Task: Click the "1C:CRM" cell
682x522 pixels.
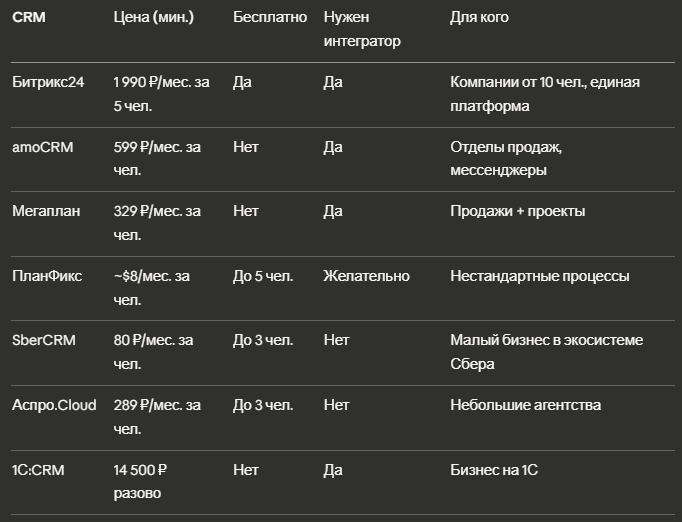Action: click(38, 469)
